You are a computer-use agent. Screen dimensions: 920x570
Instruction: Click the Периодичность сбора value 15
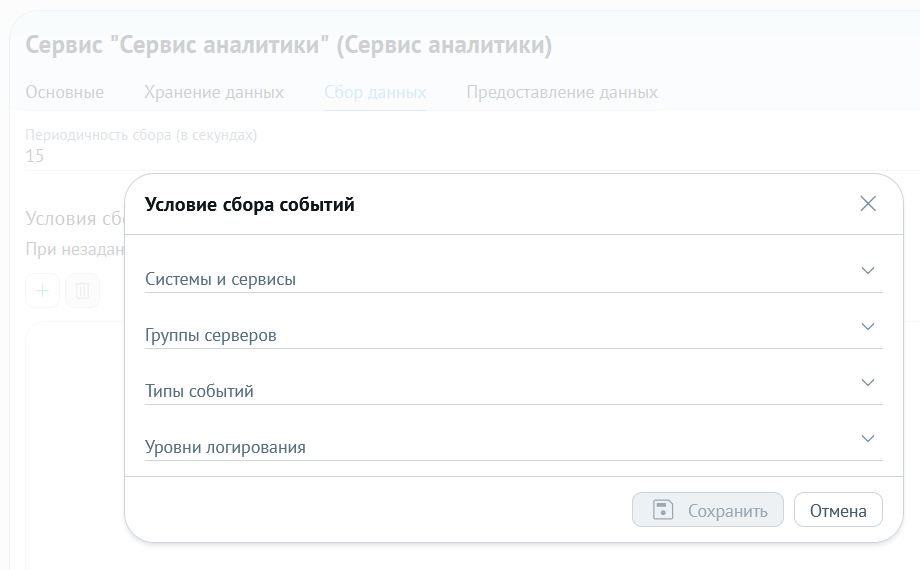tap(35, 156)
